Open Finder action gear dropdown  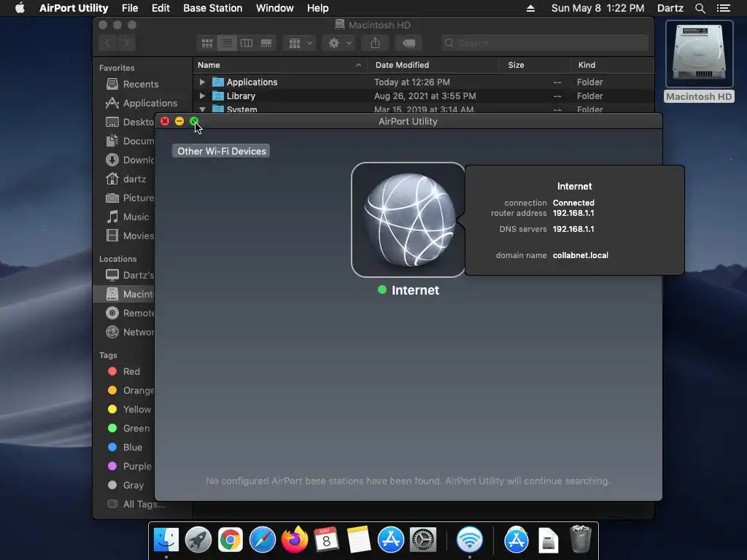point(339,43)
